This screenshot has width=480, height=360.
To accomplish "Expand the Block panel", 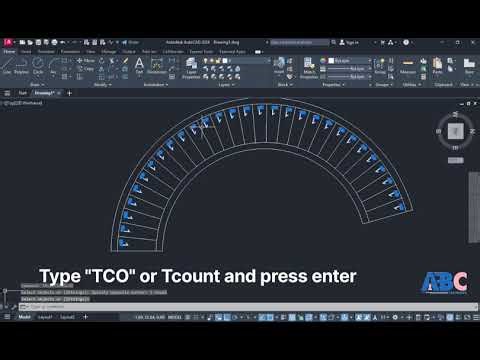I will [285, 85].
